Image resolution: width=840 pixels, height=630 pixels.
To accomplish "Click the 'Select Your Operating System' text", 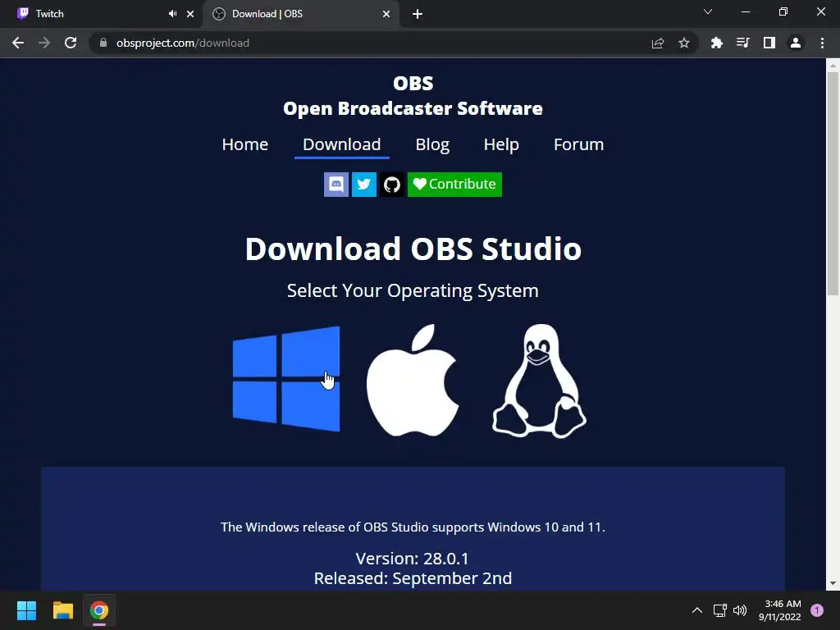I will pos(413,290).
